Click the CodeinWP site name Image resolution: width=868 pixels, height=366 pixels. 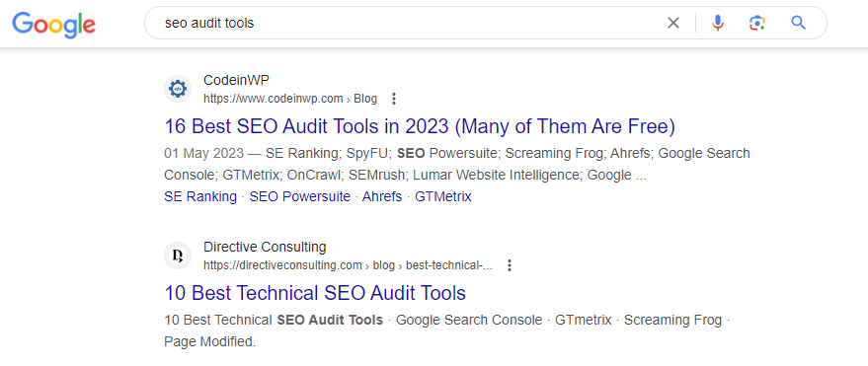point(236,80)
